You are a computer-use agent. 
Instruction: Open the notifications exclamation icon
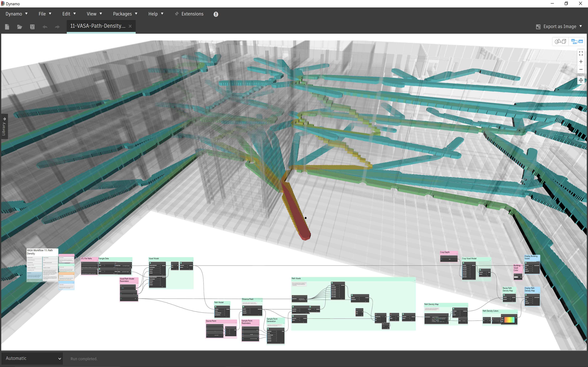216,14
